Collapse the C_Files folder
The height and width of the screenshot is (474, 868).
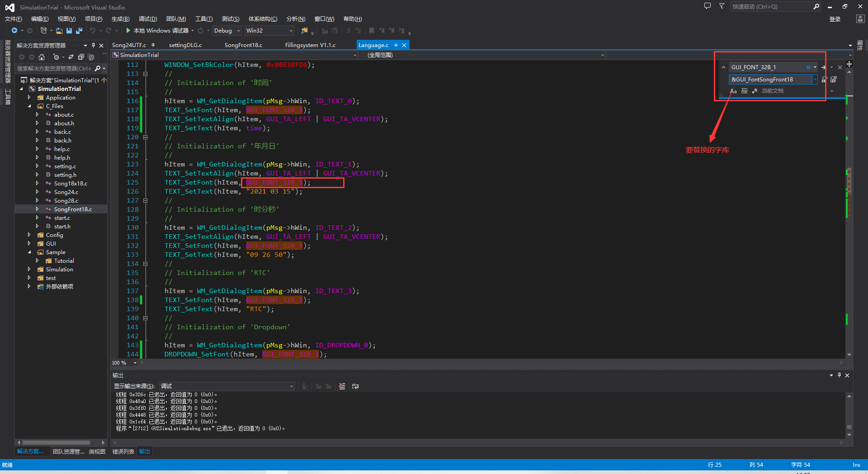(x=29, y=106)
